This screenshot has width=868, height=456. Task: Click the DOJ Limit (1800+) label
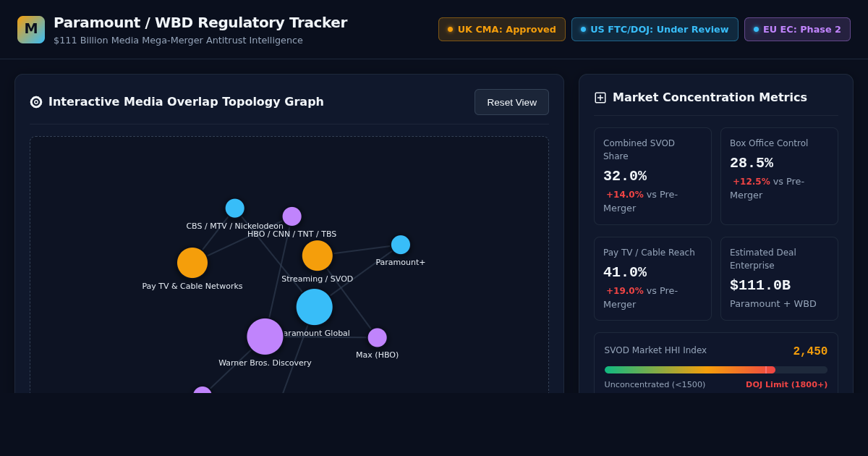coord(786,384)
